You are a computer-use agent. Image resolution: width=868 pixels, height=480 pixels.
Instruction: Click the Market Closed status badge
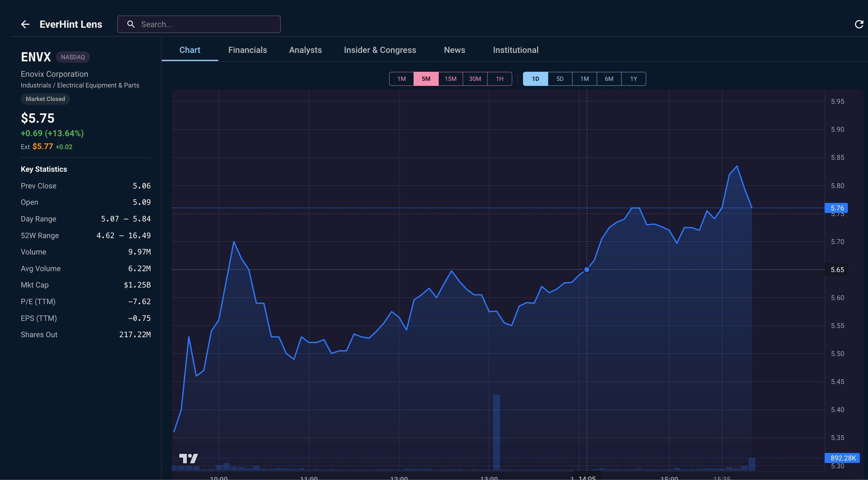click(x=45, y=99)
